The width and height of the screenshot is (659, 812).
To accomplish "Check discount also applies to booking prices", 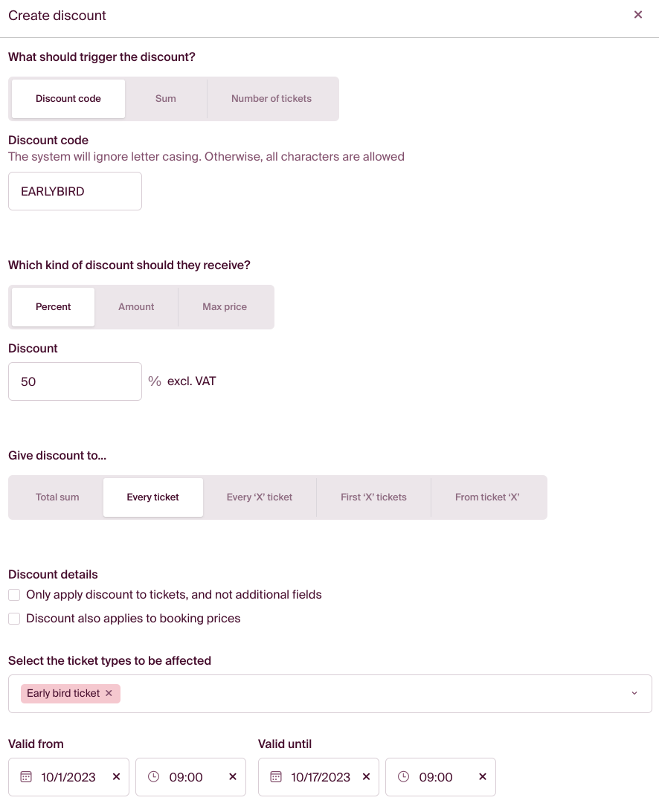I will click(14, 619).
